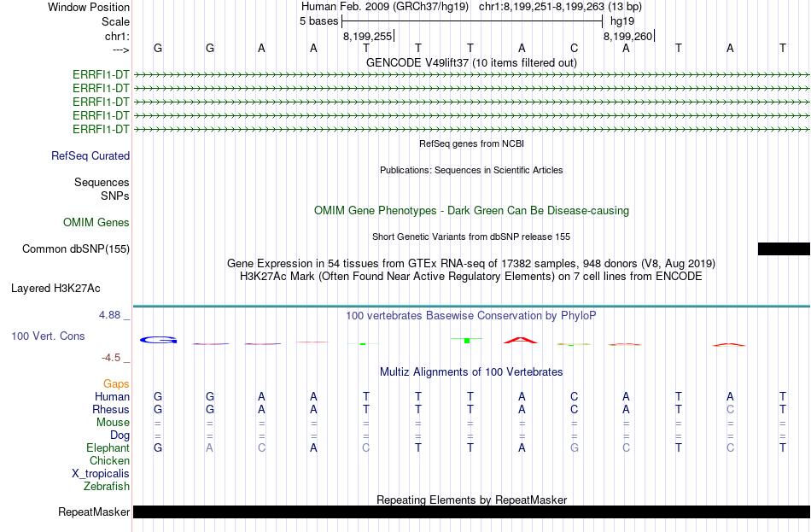Click the 4.88 conservation scale maximum
This screenshot has width=811, height=532.
click(x=109, y=314)
